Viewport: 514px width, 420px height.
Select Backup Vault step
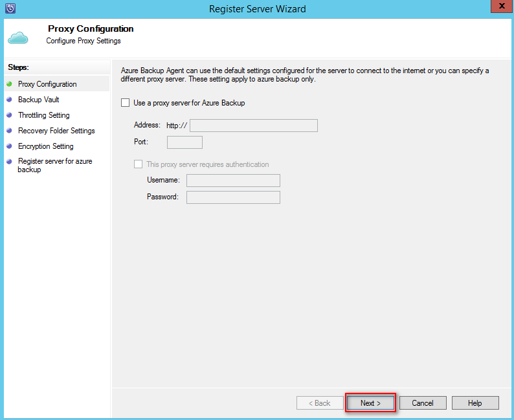(x=39, y=100)
